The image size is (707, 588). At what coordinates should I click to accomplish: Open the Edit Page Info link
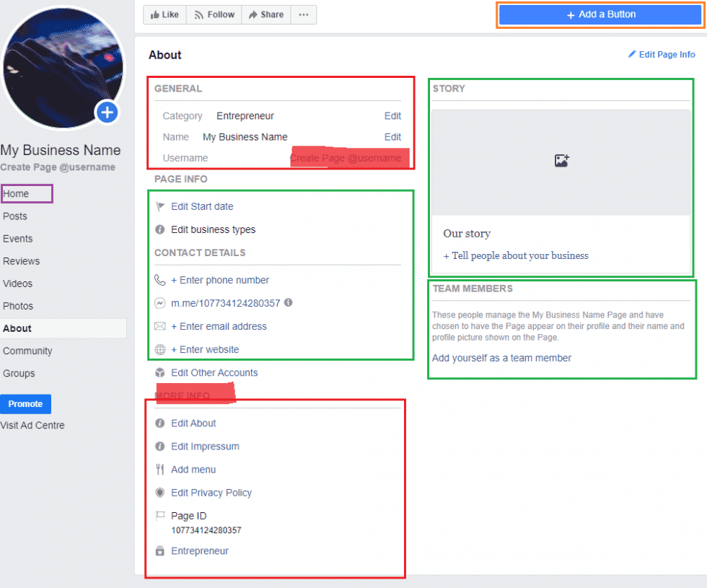tap(662, 55)
